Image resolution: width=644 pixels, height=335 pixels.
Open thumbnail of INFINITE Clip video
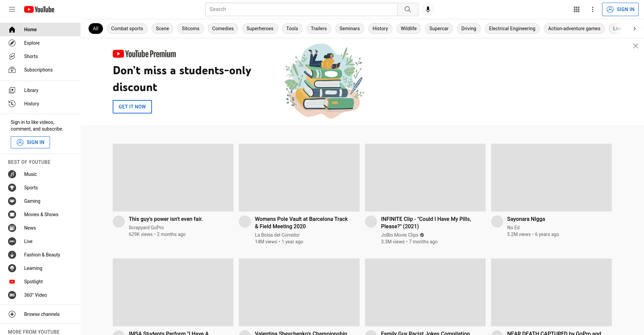pyautogui.click(x=425, y=178)
